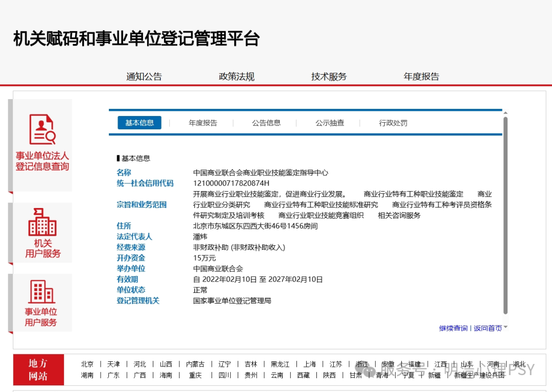Click the 宗旨和业务范围 field label
The height and width of the screenshot is (392, 552).
coord(142,205)
